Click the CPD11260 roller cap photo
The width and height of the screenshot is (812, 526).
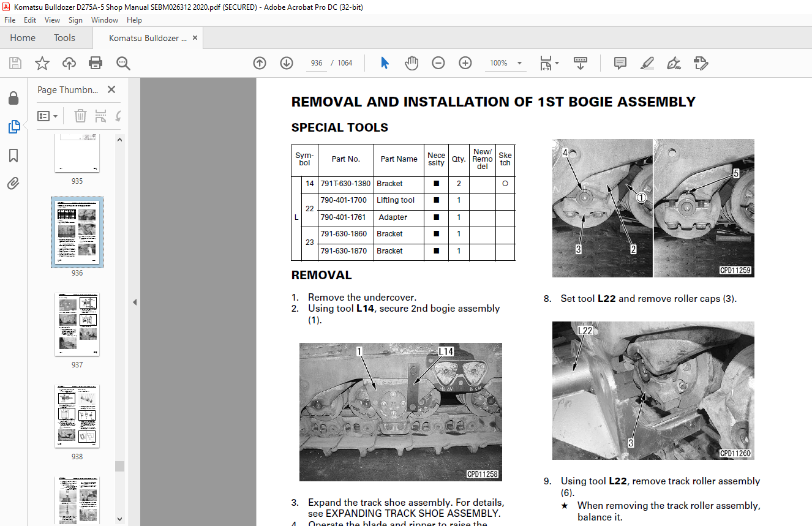click(x=653, y=391)
